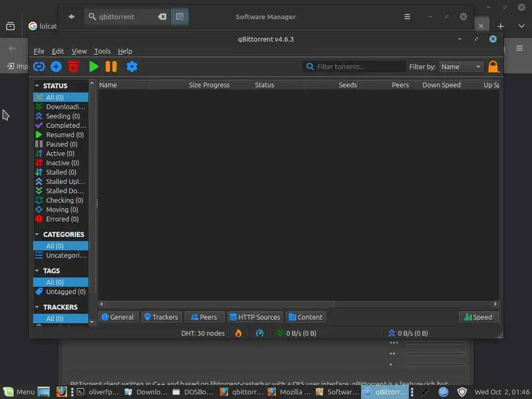Viewport: 532px width, 399px height.
Task: Switch to the General tab
Action: [118, 317]
